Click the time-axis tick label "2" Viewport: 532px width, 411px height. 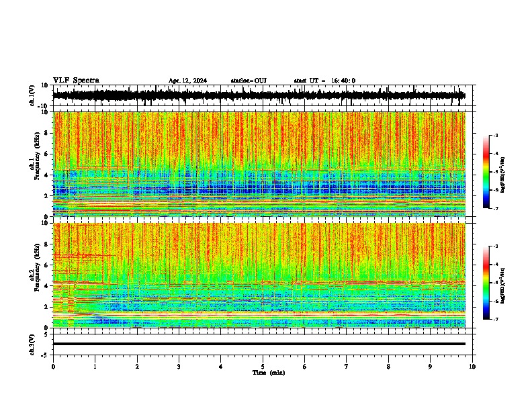[137, 367]
